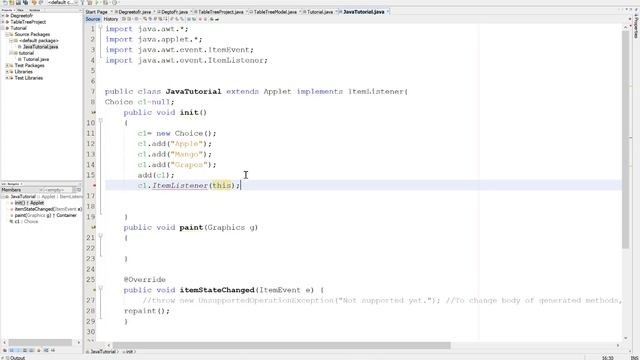Collapse the paint method code fold
Screen dimensions: 640x360
(x=101, y=236)
